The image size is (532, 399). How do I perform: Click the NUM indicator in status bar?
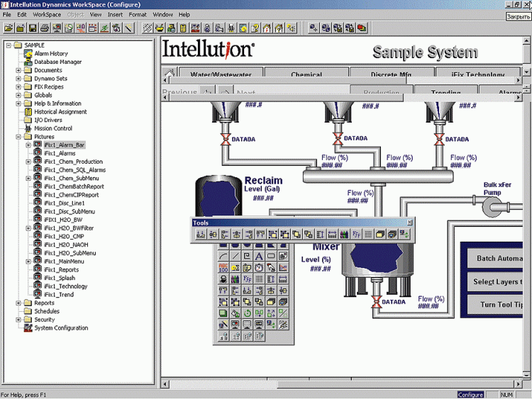coord(506,395)
